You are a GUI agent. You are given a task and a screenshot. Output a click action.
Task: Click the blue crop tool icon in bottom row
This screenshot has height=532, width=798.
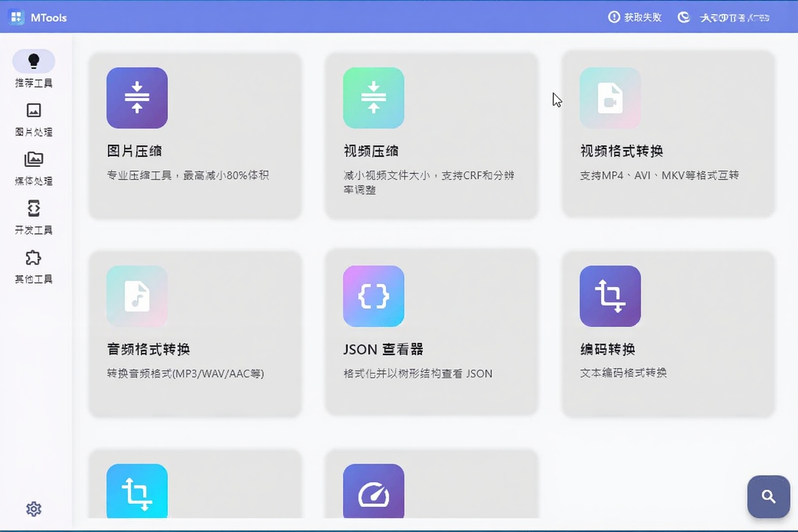click(x=137, y=492)
